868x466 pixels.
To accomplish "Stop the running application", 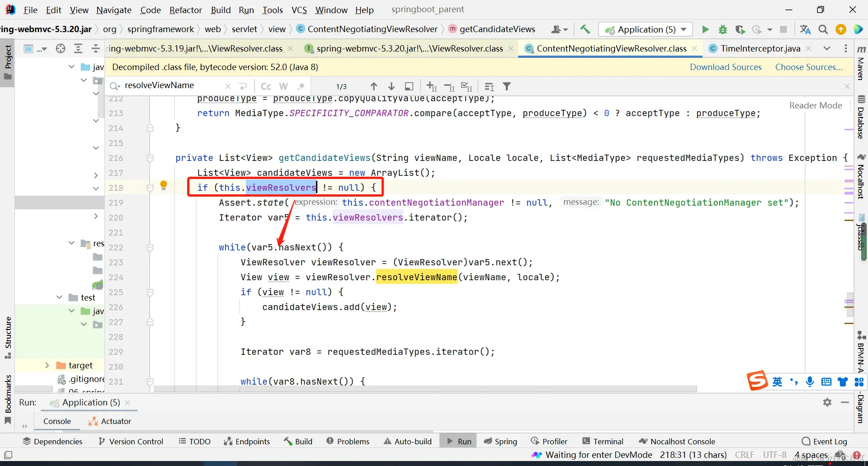I will pos(783,29).
